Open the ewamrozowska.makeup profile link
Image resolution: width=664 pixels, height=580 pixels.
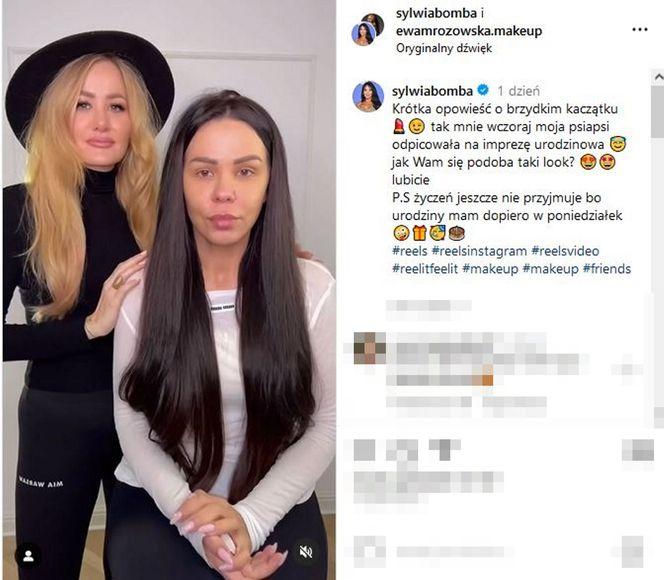[469, 31]
